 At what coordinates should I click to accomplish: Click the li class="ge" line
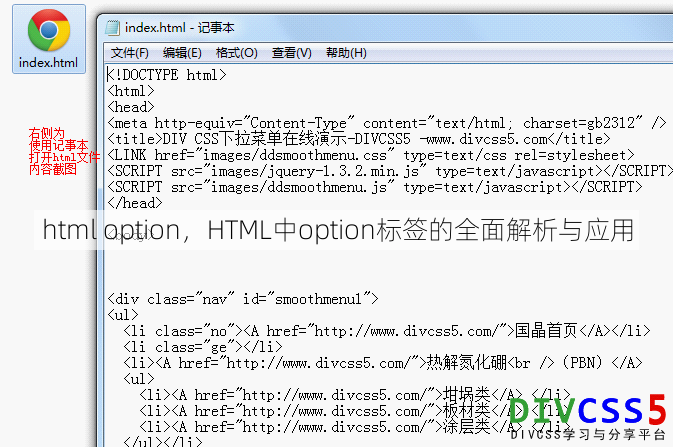tap(203, 347)
